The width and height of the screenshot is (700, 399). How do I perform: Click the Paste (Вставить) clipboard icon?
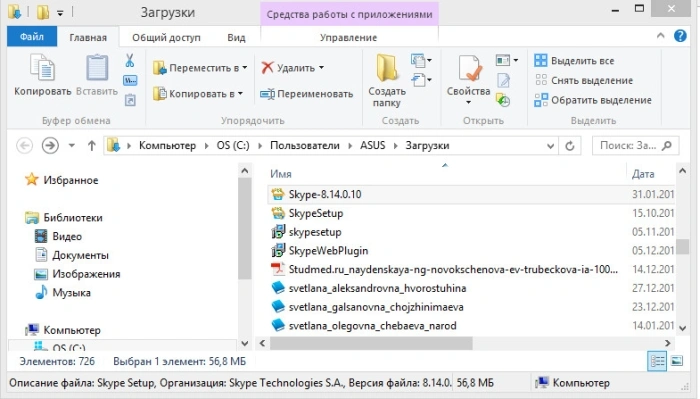(x=97, y=68)
